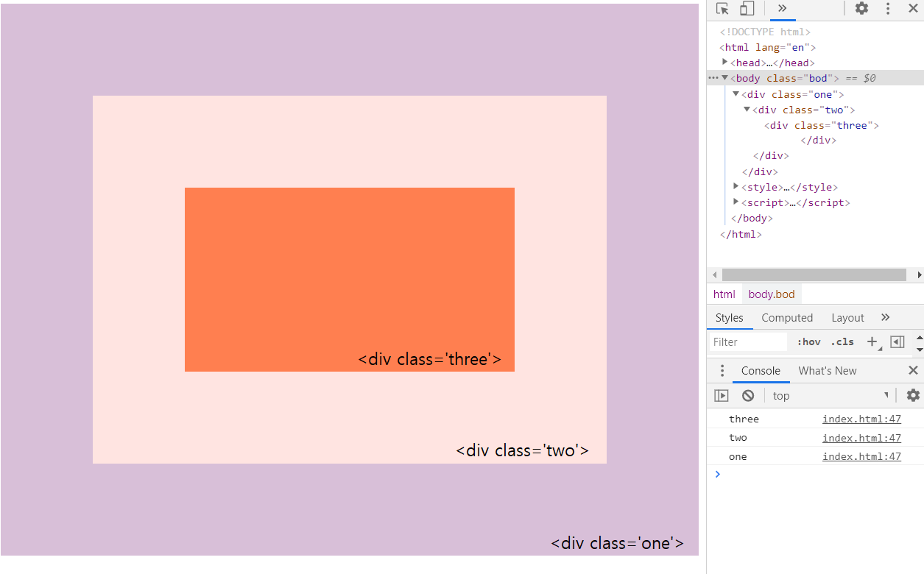The height and width of the screenshot is (574, 924).
Task: Switch to the Layout tab
Action: point(847,318)
